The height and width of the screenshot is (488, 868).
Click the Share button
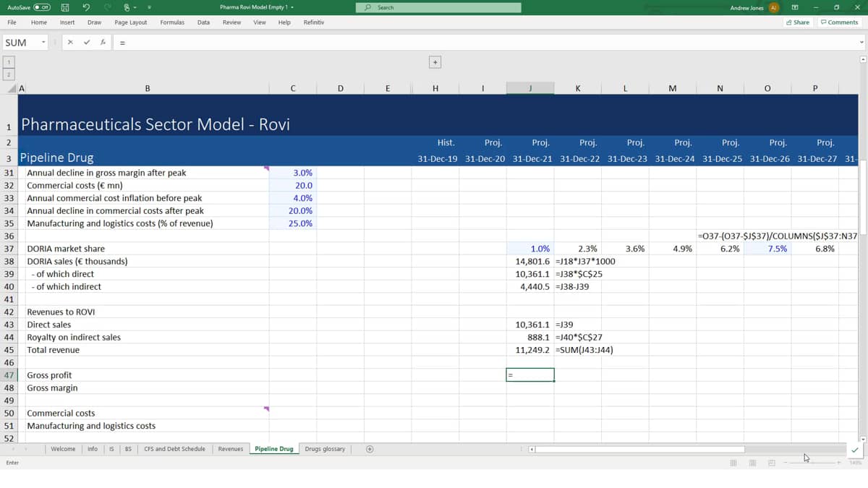[798, 22]
